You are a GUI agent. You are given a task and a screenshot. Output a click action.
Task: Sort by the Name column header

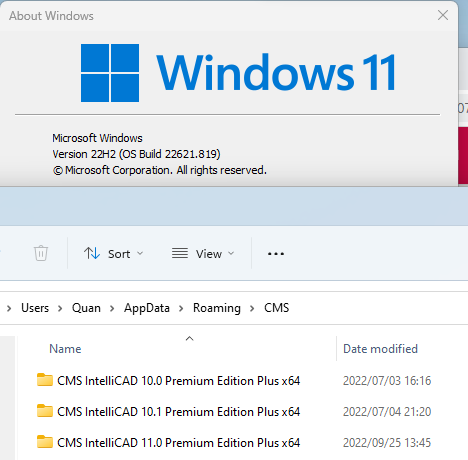(65, 349)
